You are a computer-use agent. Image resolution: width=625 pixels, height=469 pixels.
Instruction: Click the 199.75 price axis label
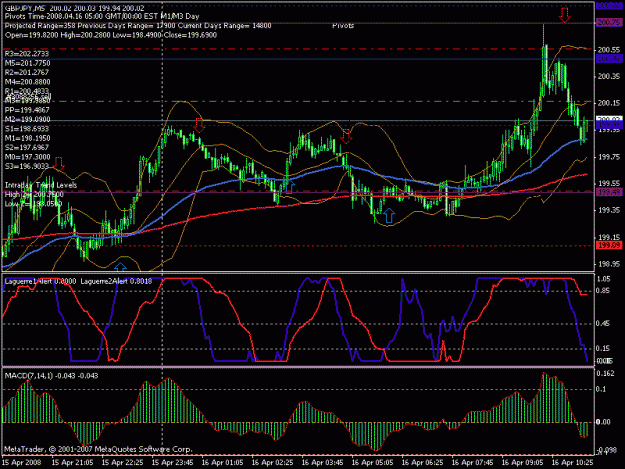[608, 157]
